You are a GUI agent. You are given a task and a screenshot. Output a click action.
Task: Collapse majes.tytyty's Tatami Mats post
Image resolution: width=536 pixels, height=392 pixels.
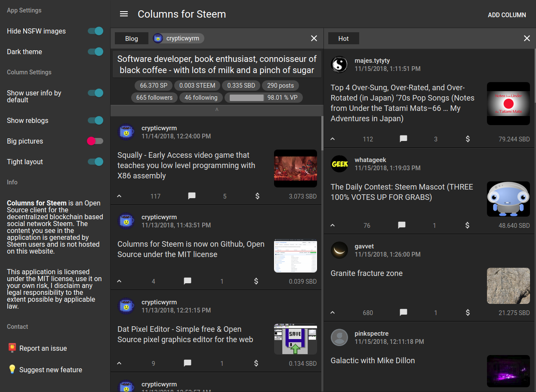pyautogui.click(x=333, y=139)
